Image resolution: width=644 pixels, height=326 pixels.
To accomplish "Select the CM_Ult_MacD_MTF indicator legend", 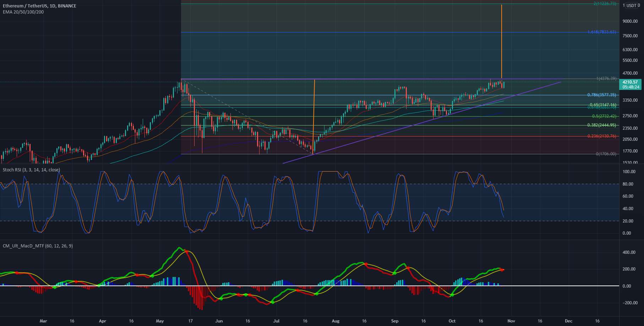I will 38,246.
